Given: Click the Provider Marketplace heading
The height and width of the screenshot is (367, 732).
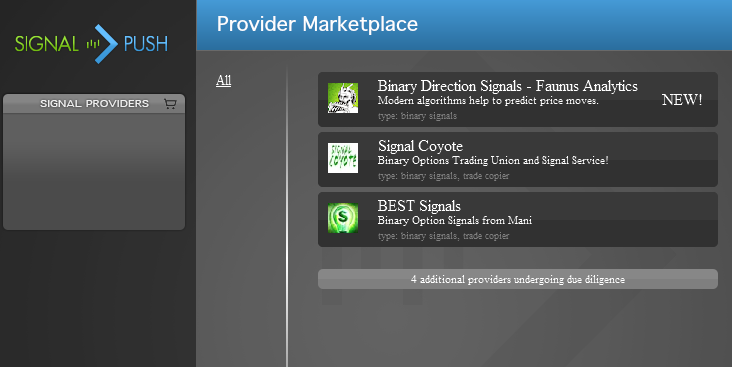Looking at the screenshot, I should pyautogui.click(x=317, y=24).
